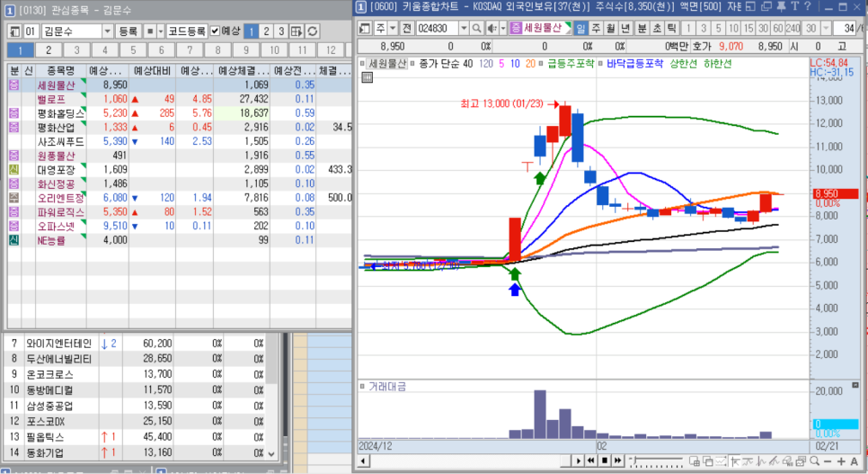Select view mode 2 next to 예상

(266, 31)
